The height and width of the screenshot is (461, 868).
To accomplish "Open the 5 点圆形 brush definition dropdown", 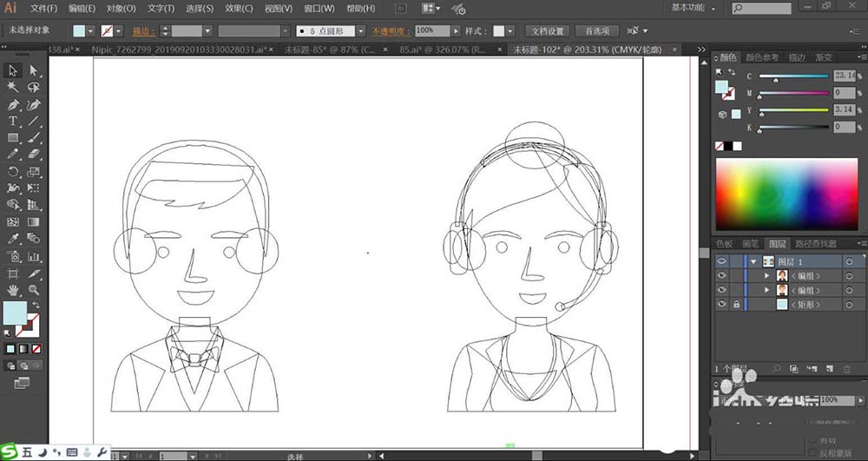I will [x=361, y=31].
